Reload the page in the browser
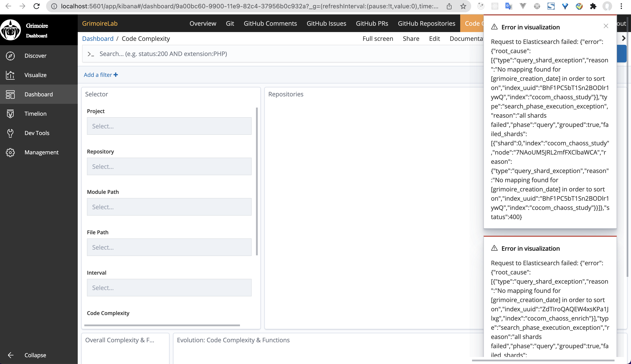The width and height of the screenshot is (631, 364). (36, 6)
